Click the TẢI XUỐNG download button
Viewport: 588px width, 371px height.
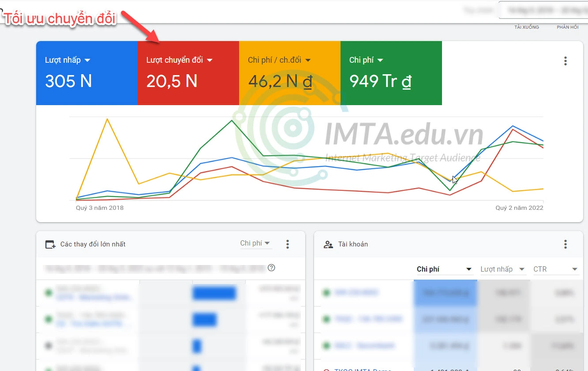click(527, 27)
